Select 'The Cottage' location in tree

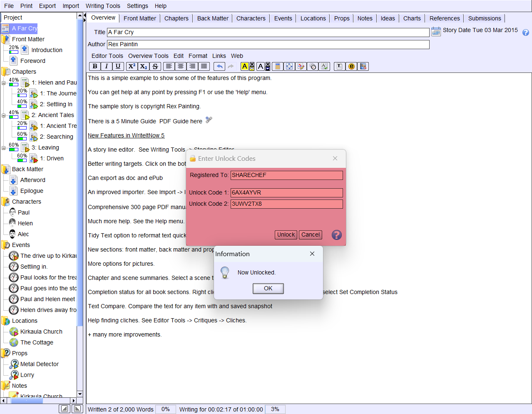37,342
